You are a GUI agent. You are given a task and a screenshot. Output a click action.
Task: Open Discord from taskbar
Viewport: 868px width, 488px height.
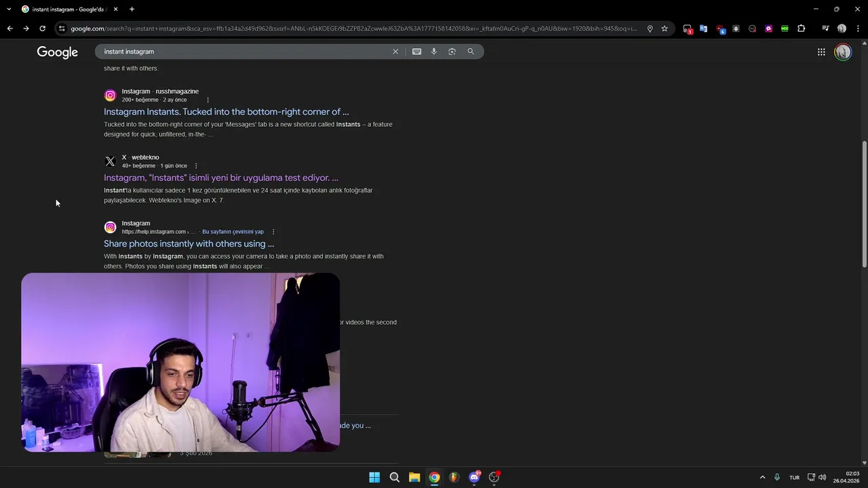click(474, 477)
